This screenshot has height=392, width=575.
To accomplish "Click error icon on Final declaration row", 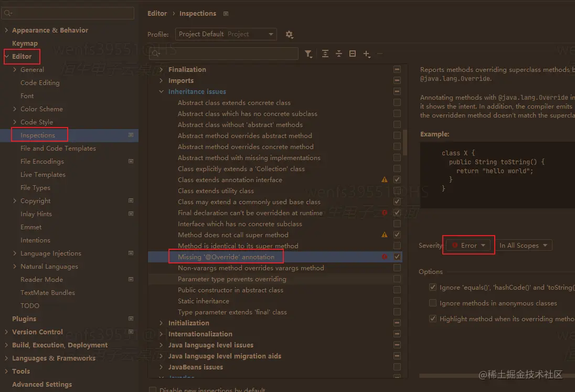I will [385, 213].
